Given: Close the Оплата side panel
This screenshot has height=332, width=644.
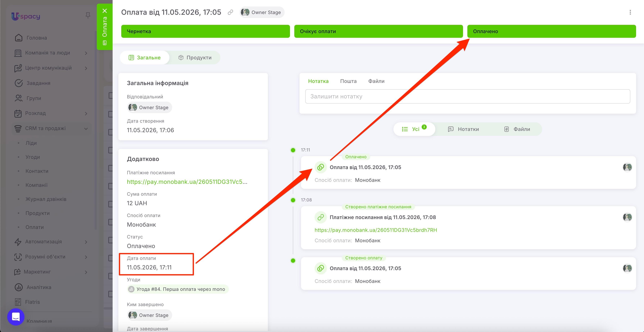Looking at the screenshot, I should click(x=105, y=11).
